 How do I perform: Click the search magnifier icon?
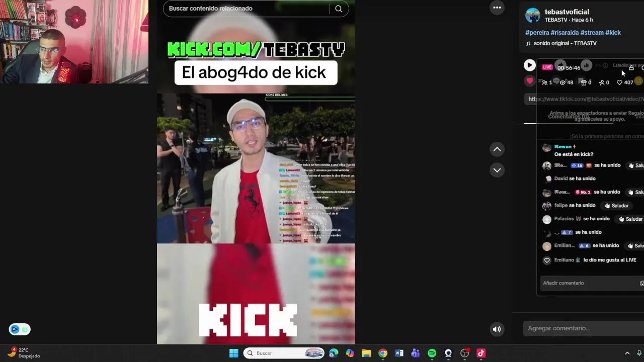tap(339, 9)
